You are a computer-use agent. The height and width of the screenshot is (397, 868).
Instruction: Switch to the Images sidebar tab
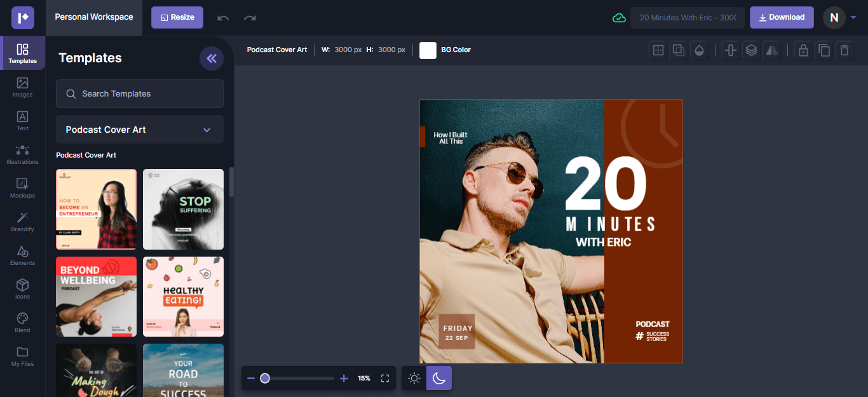click(x=22, y=87)
